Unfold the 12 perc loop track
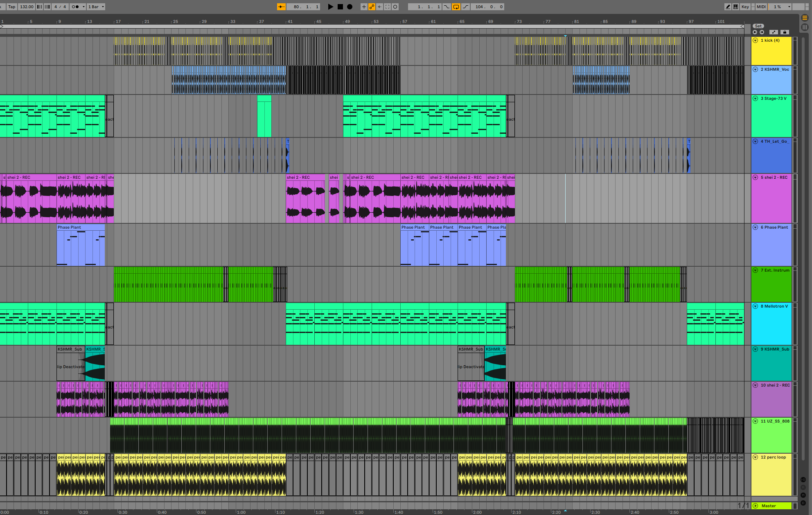This screenshot has width=812, height=515. (x=756, y=457)
